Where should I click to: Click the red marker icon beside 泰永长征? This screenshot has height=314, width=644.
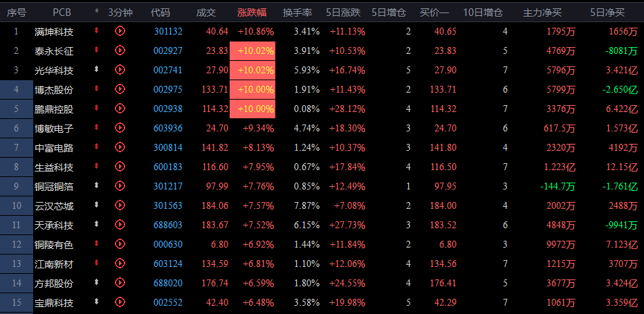click(x=97, y=50)
